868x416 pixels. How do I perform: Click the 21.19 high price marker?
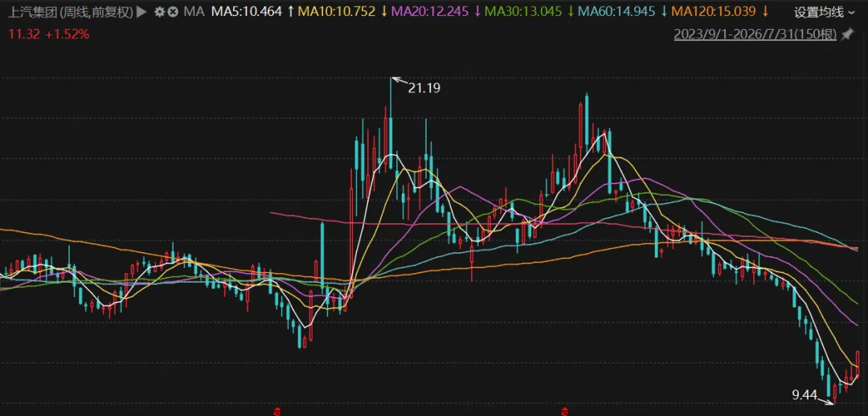tap(424, 88)
